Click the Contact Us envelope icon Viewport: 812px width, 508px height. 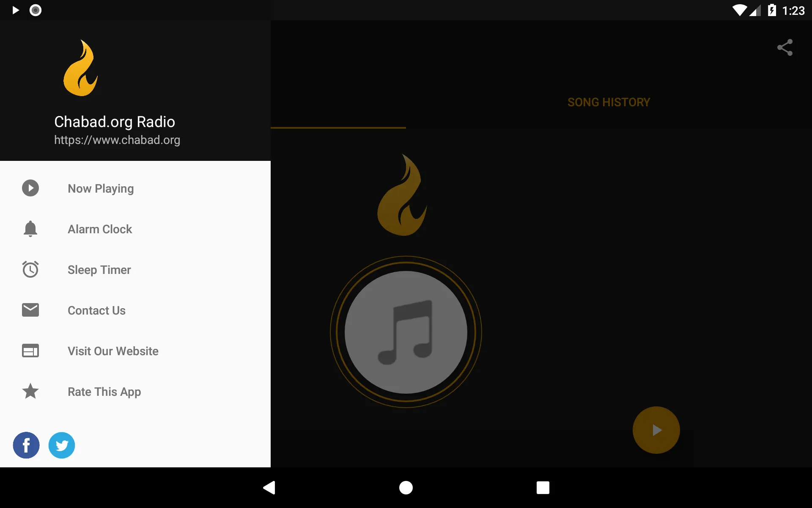tap(30, 310)
